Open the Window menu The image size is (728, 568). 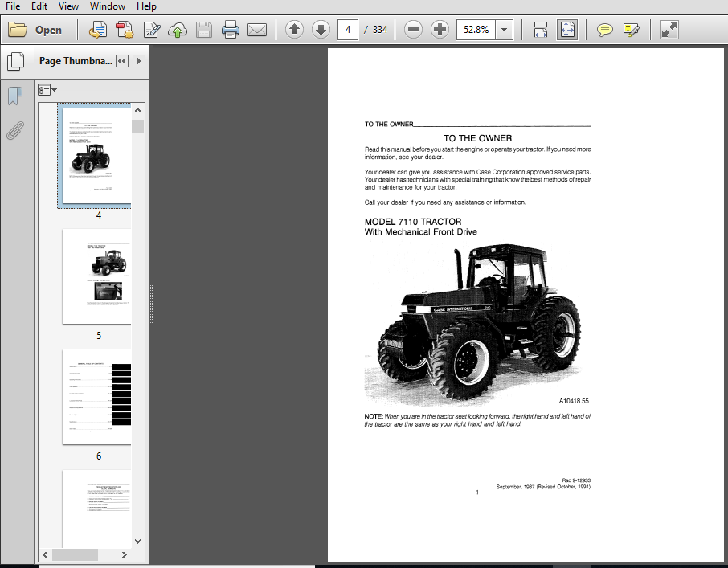click(107, 6)
